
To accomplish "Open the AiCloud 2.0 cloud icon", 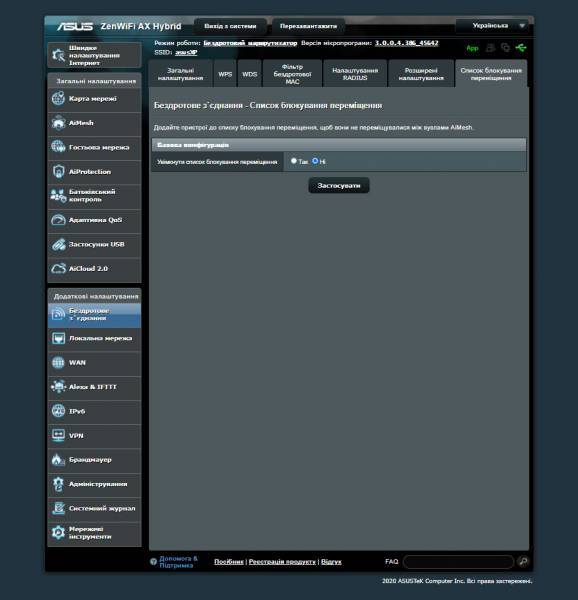I will [58, 269].
